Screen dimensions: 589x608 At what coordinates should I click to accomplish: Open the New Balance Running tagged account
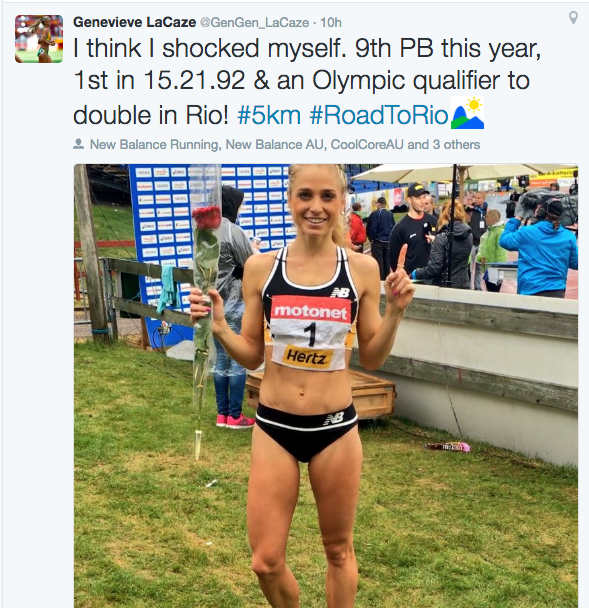click(154, 145)
